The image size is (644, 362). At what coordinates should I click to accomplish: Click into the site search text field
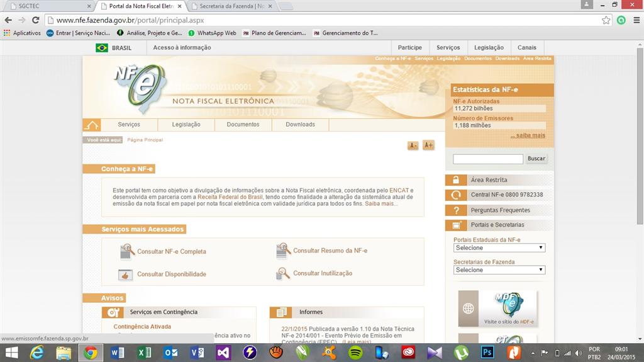click(x=487, y=159)
